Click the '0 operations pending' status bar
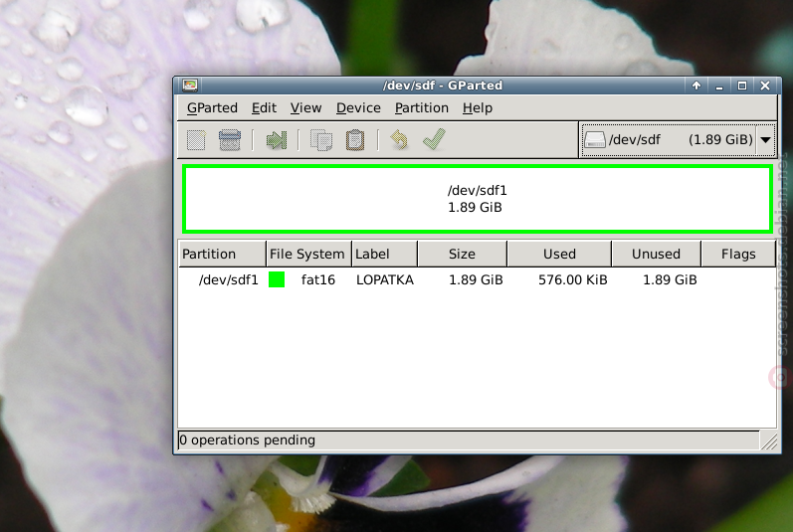793x532 pixels. (469, 441)
